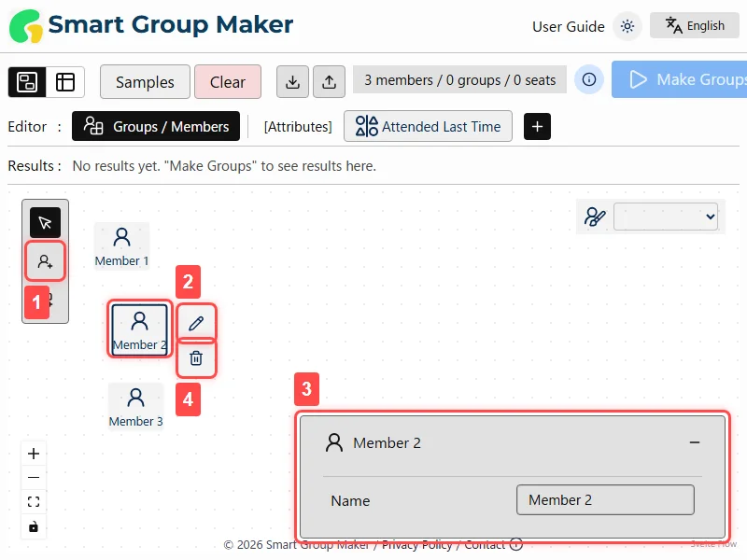
Task: Open the Attended Last Time attribute tab
Action: tap(428, 126)
